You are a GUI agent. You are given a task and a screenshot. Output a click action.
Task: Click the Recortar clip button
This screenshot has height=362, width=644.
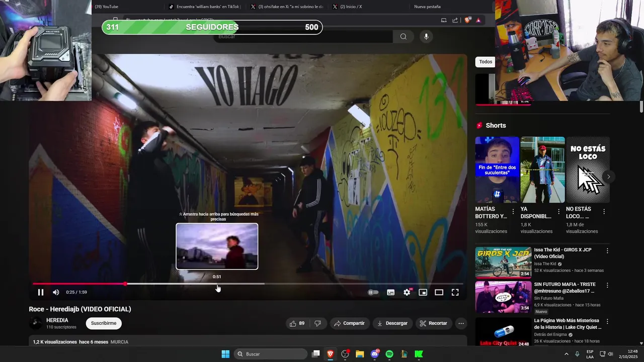point(433,323)
